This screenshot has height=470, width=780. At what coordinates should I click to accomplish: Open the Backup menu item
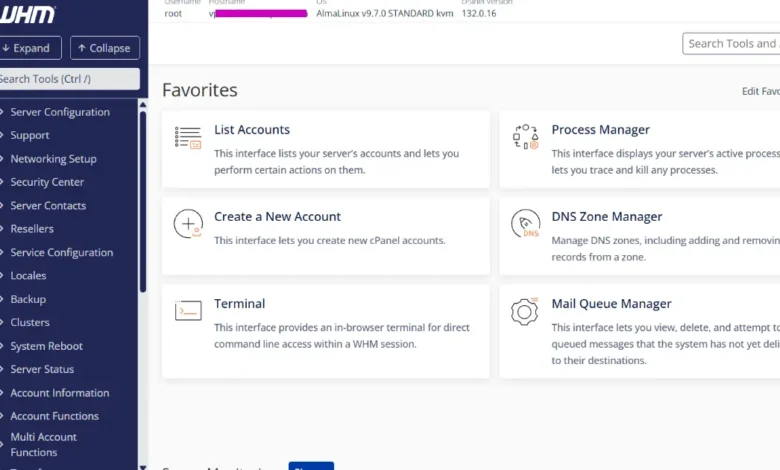click(x=28, y=299)
